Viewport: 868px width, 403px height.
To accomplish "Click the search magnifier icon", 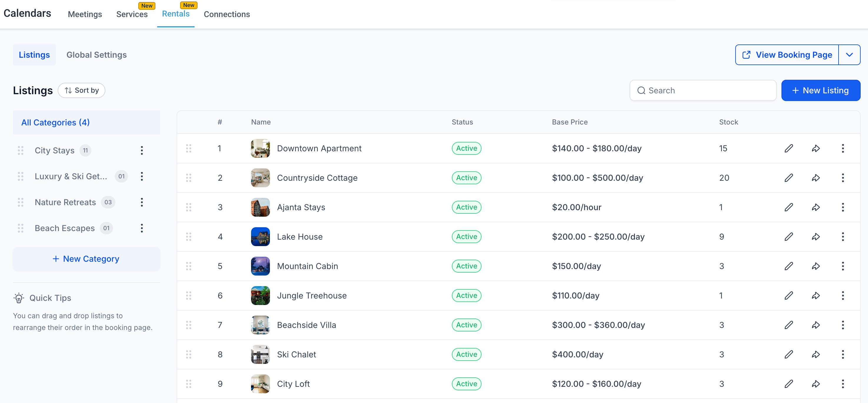I will coord(641,90).
